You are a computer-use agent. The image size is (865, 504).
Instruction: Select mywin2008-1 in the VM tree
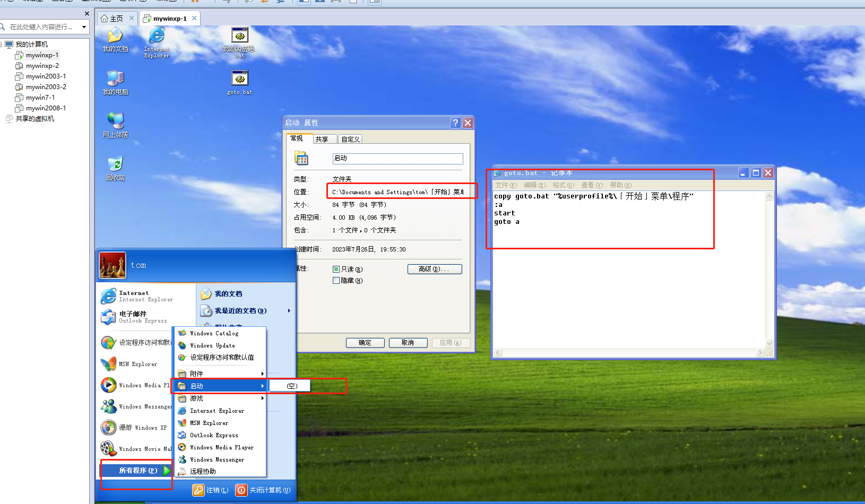[x=46, y=108]
